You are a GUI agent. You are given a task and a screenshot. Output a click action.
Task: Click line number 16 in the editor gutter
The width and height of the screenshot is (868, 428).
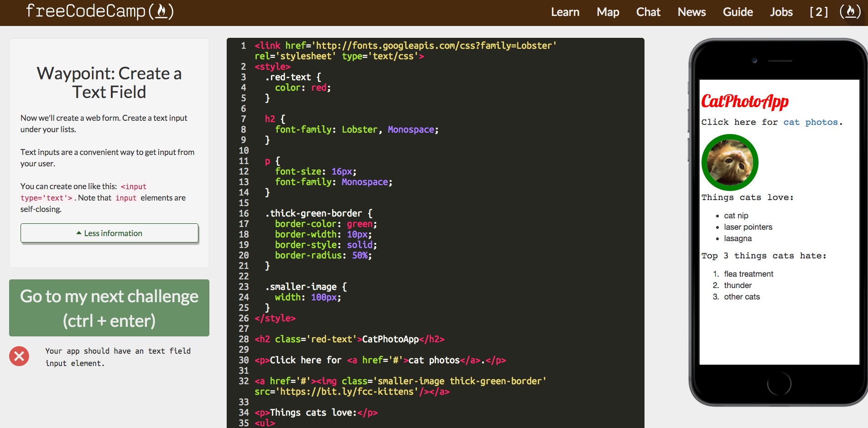point(244,213)
